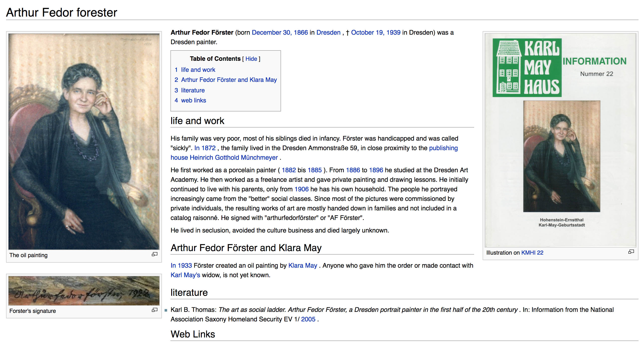Jump to 'life and work' in contents
The width and height of the screenshot is (644, 343).
coord(198,70)
